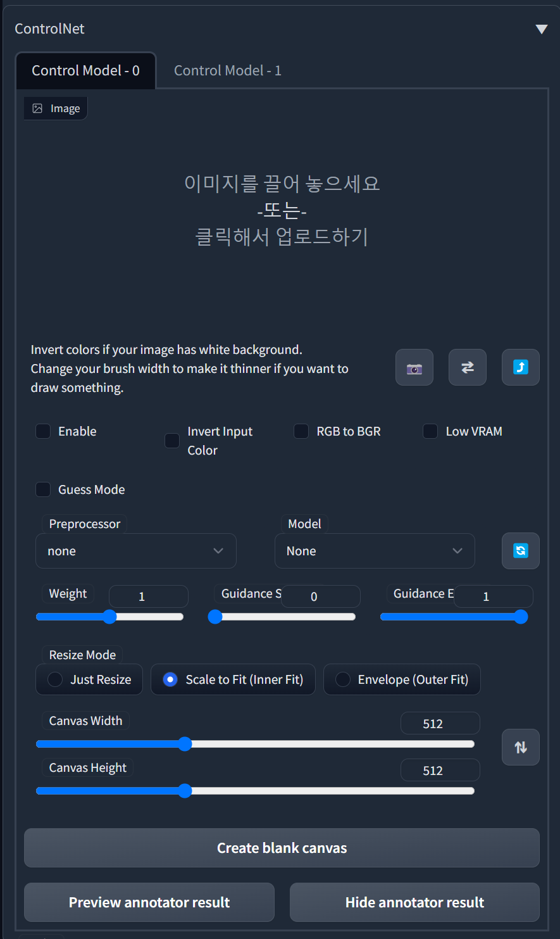
Task: Click the Canvas Width slider track
Action: pos(255,744)
